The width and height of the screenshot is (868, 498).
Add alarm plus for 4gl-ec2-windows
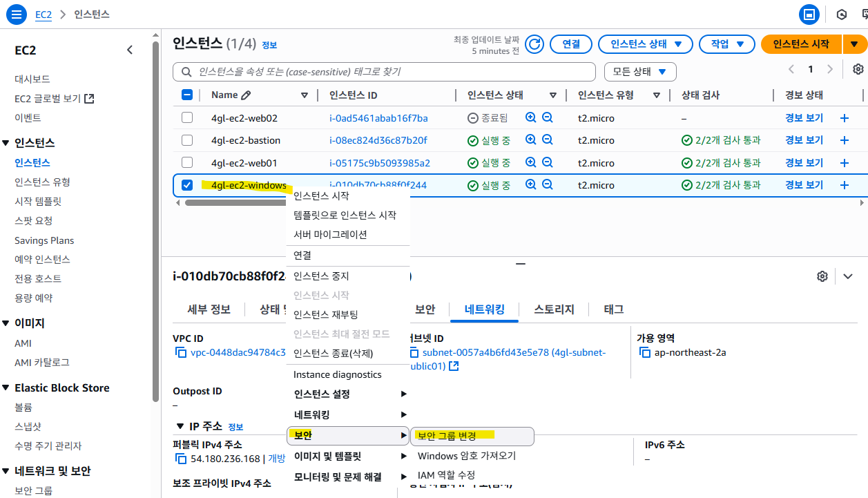[x=844, y=185]
